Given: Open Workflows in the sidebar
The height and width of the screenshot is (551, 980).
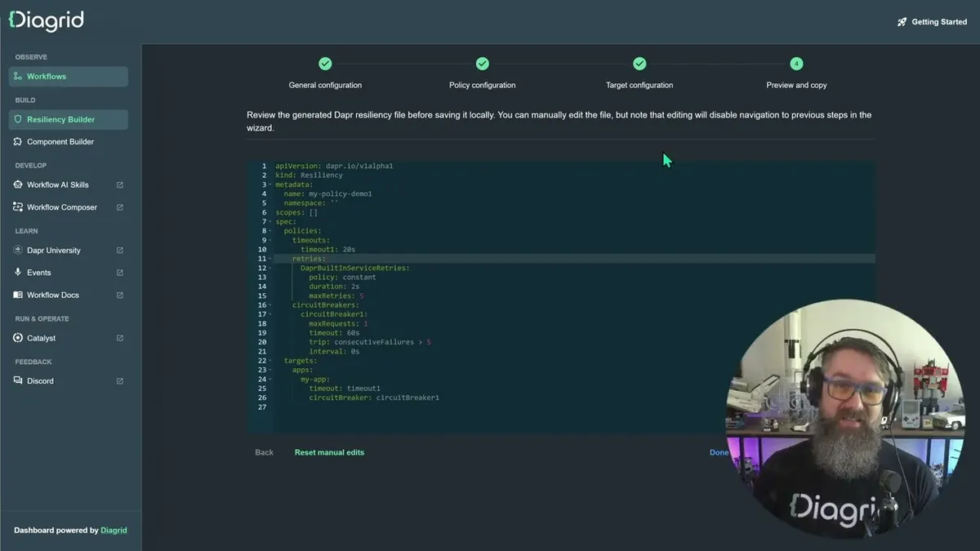Looking at the screenshot, I should coord(69,76).
